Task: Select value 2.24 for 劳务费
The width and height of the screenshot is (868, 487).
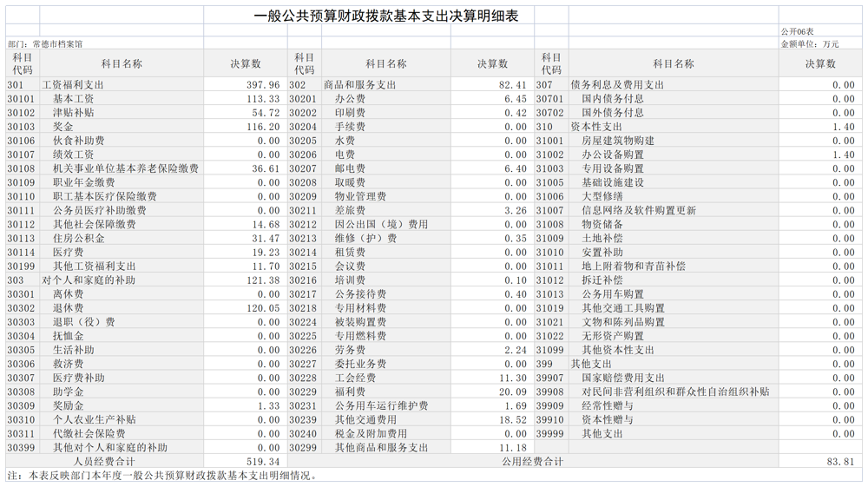Action: pos(516,350)
